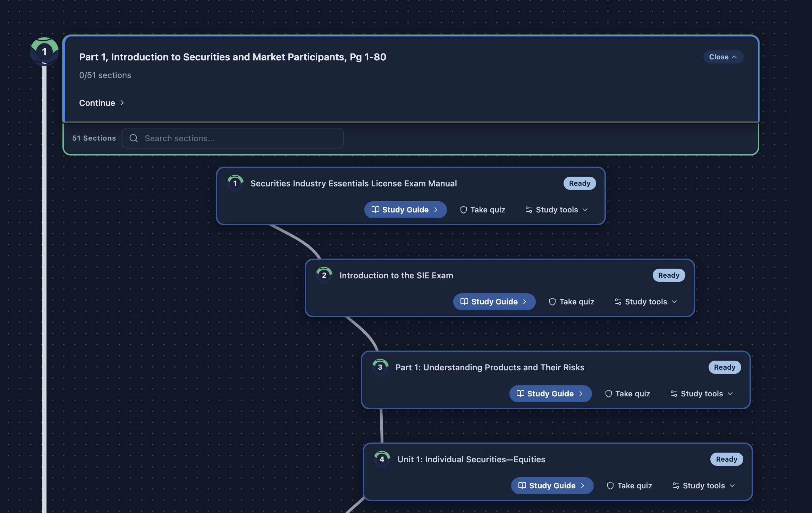Click the shield quiz icon in the Introduction to the SIE Exam card
The height and width of the screenshot is (513, 812).
pyautogui.click(x=552, y=302)
